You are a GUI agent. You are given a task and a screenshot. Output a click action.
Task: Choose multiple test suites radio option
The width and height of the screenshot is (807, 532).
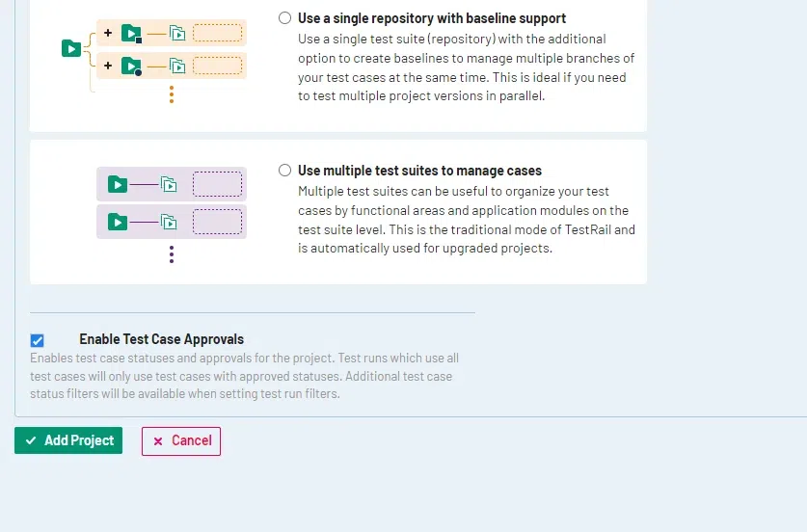click(x=284, y=171)
